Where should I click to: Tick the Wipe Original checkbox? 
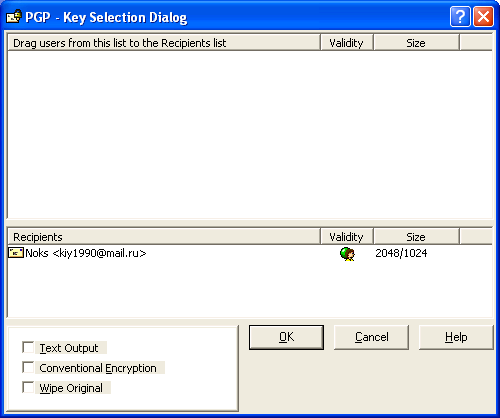pos(28,387)
